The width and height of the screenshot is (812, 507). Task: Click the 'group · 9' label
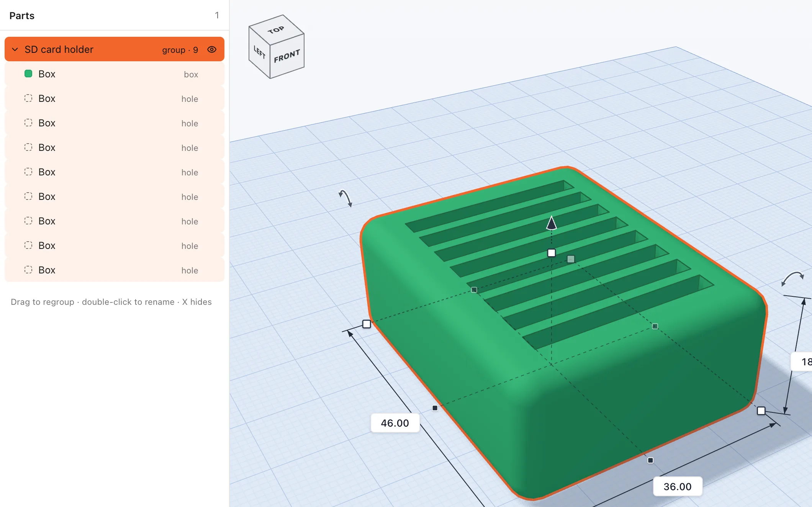[180, 50]
